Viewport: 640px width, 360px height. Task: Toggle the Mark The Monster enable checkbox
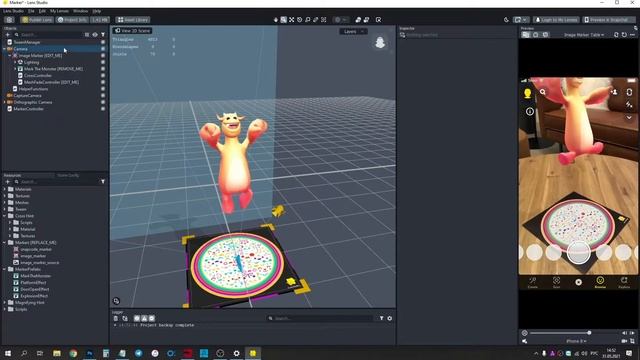[103, 69]
